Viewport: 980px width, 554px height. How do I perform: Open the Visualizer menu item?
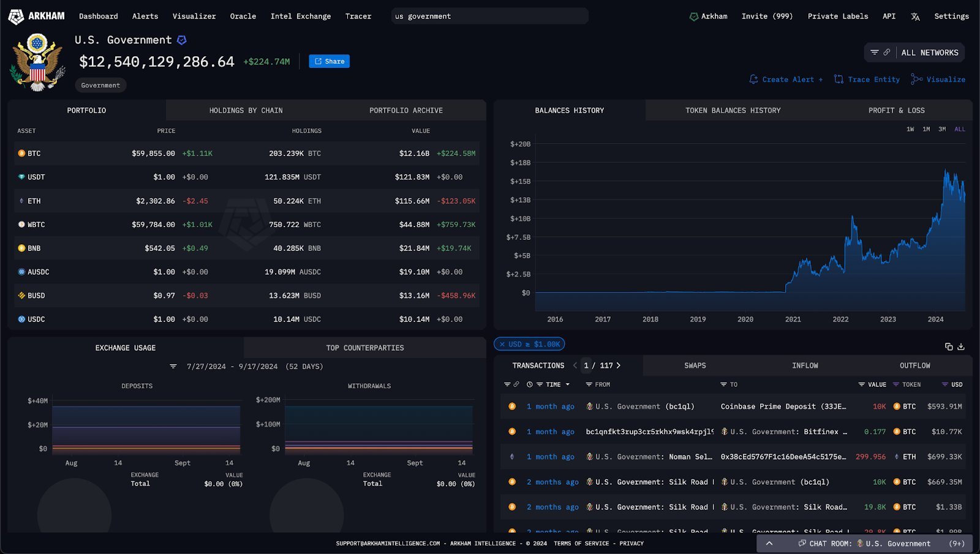coord(194,17)
